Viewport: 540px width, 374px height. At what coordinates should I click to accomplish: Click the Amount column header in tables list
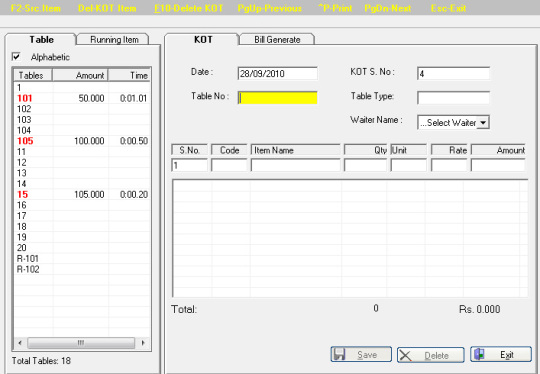pyautogui.click(x=80, y=75)
